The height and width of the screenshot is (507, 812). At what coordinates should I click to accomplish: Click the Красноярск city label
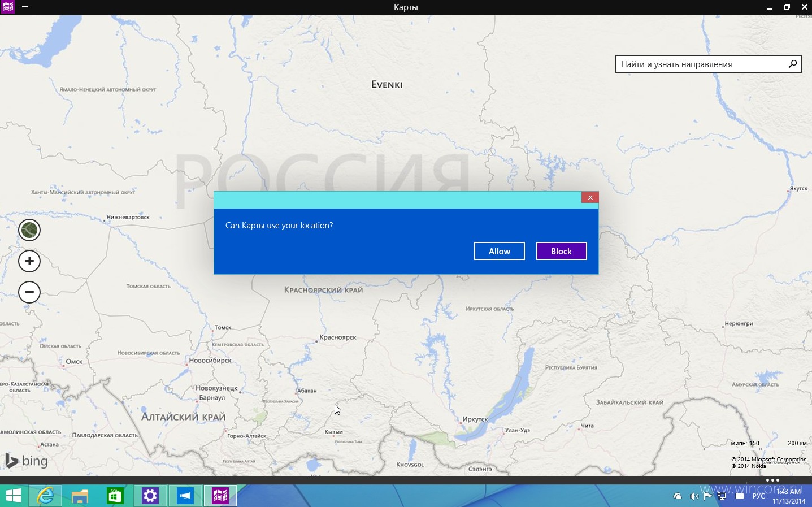pyautogui.click(x=337, y=337)
